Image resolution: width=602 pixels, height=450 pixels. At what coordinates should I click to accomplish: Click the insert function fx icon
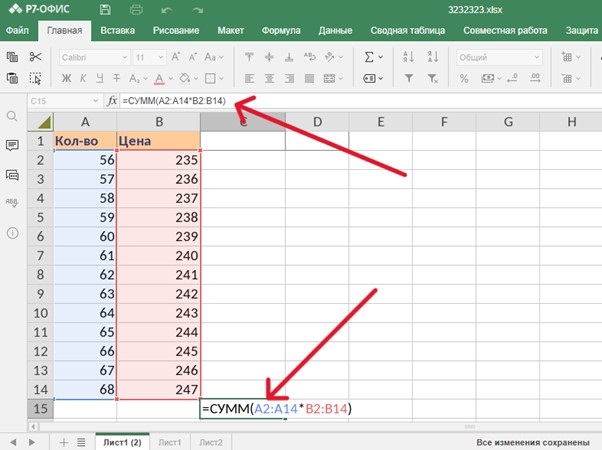(113, 101)
